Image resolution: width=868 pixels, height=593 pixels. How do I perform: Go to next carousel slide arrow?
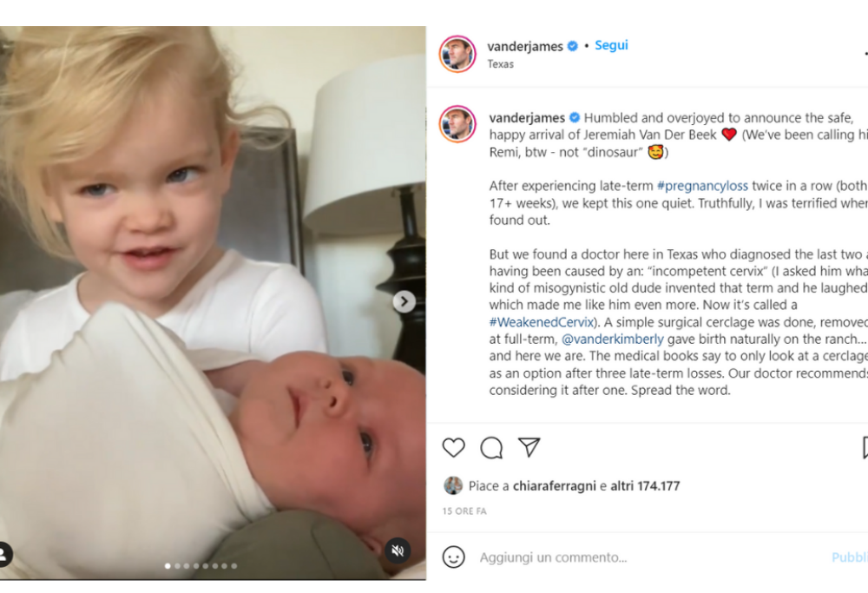pos(404,302)
